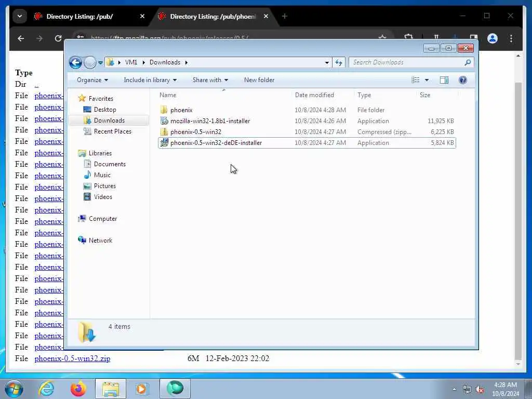Open parent directory '..' link
The height and width of the screenshot is (399, 532).
(36, 85)
